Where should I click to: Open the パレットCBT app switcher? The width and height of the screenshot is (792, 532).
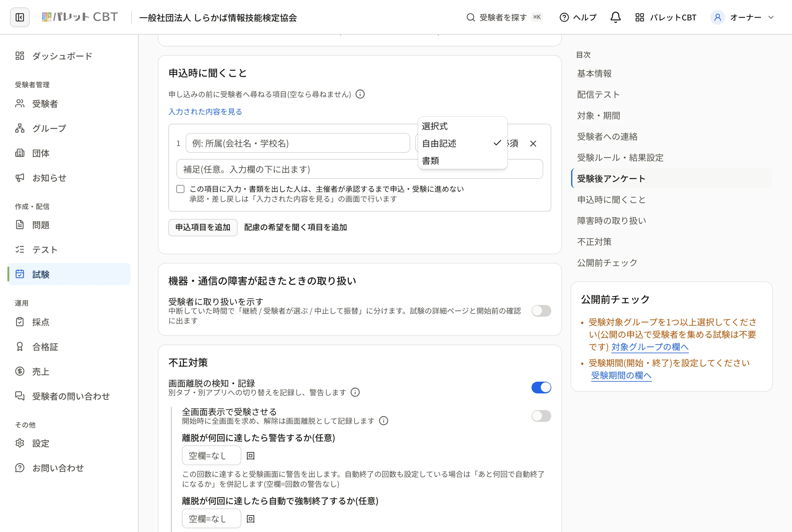[x=666, y=17]
